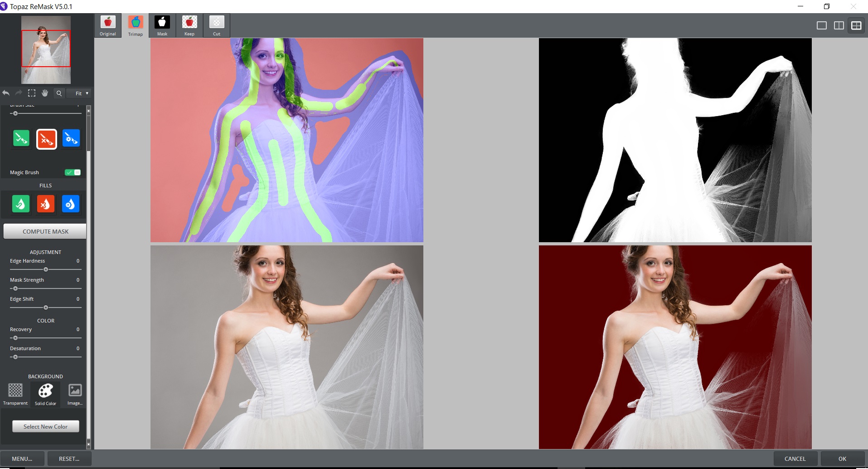
Task: Choose the blue Fill to Compute tool
Action: click(70, 204)
